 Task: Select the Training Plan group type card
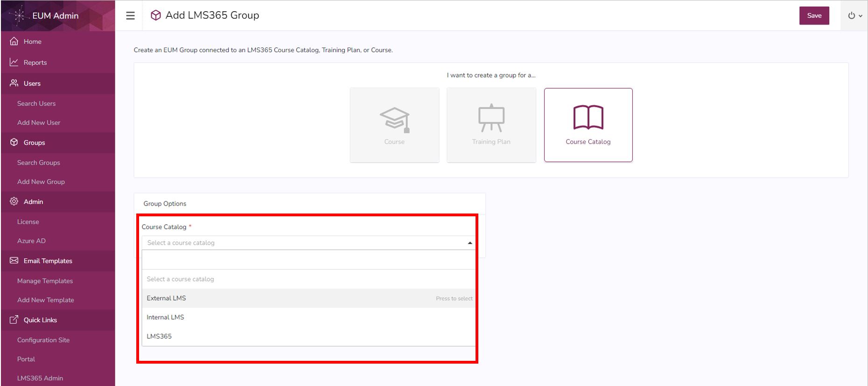[x=491, y=125]
